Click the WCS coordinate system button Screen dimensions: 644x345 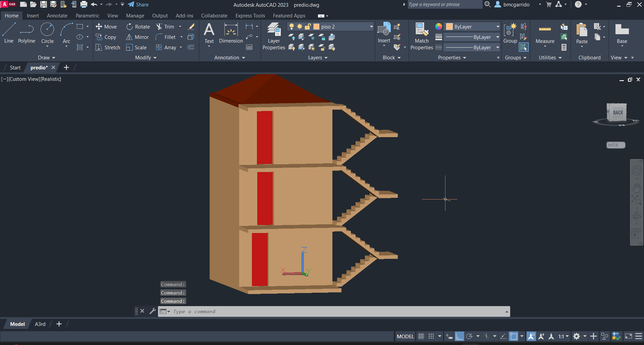point(615,145)
